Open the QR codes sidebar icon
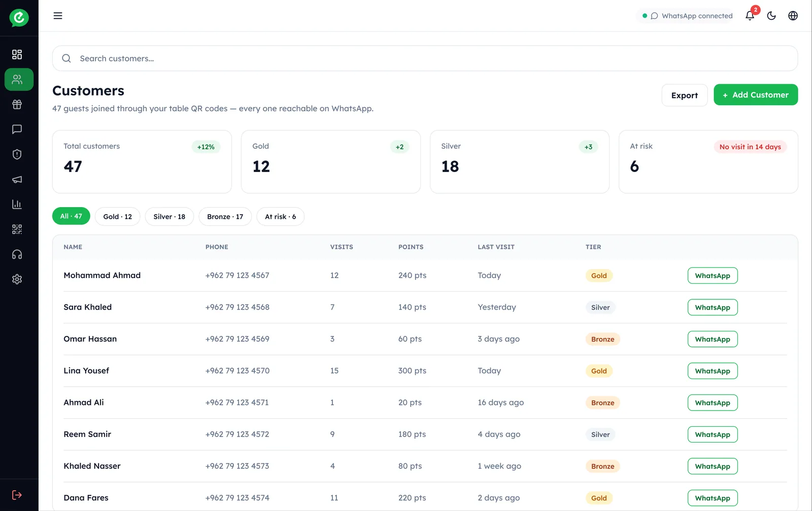Screen dimensions: 812x511 [17, 229]
